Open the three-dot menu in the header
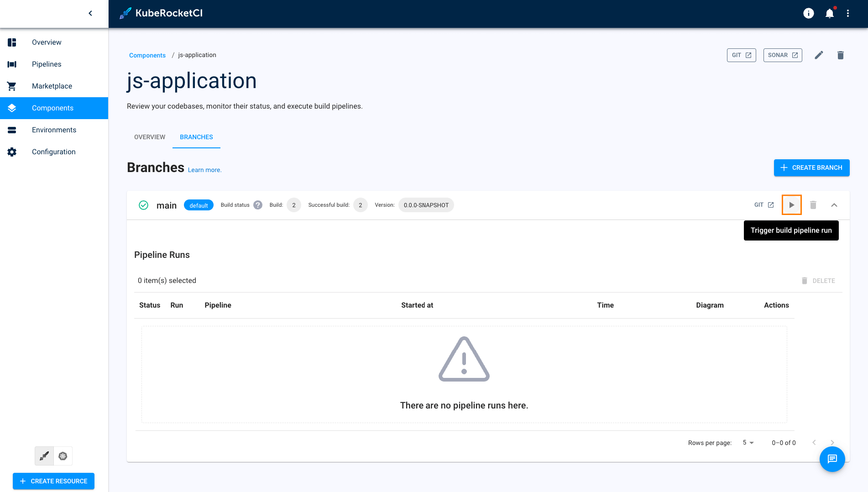The height and width of the screenshot is (492, 868). point(848,13)
